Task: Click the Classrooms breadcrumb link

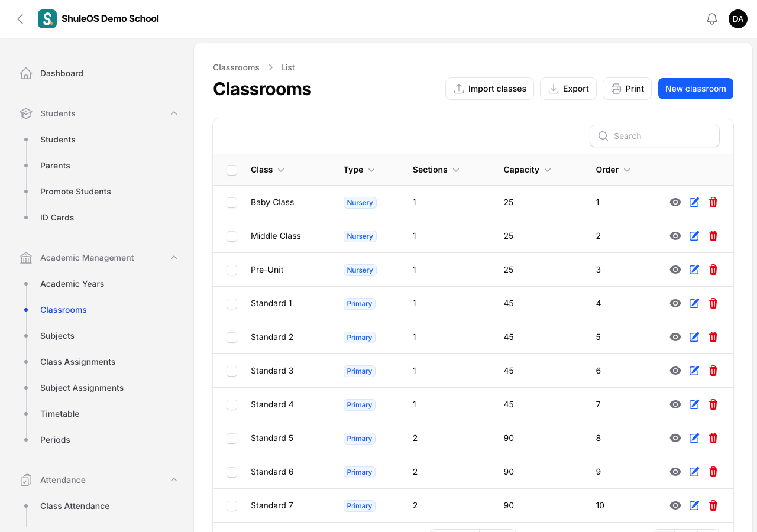Action: 236,67
